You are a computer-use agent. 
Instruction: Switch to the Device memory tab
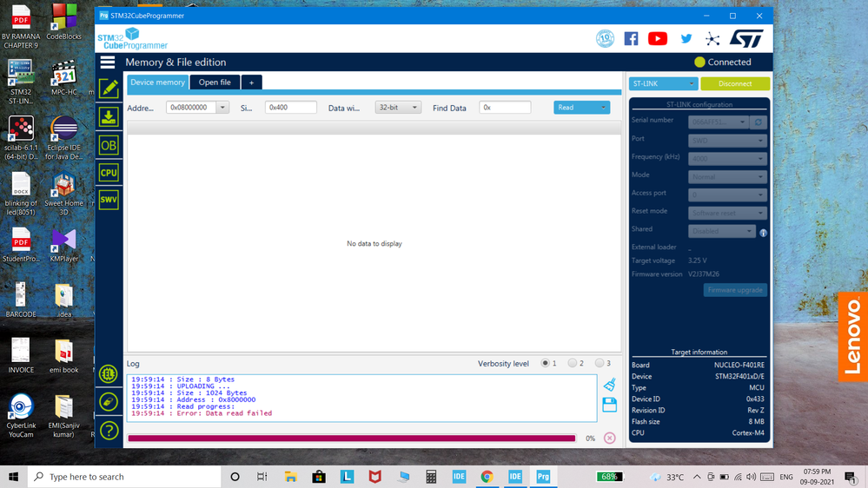coord(158,82)
